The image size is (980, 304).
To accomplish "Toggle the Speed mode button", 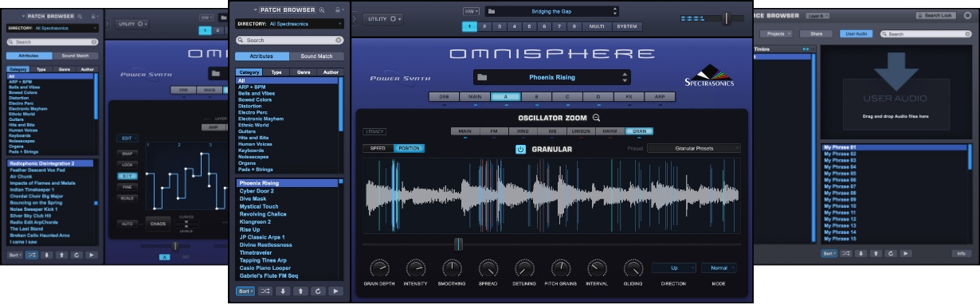I will pyautogui.click(x=378, y=149).
